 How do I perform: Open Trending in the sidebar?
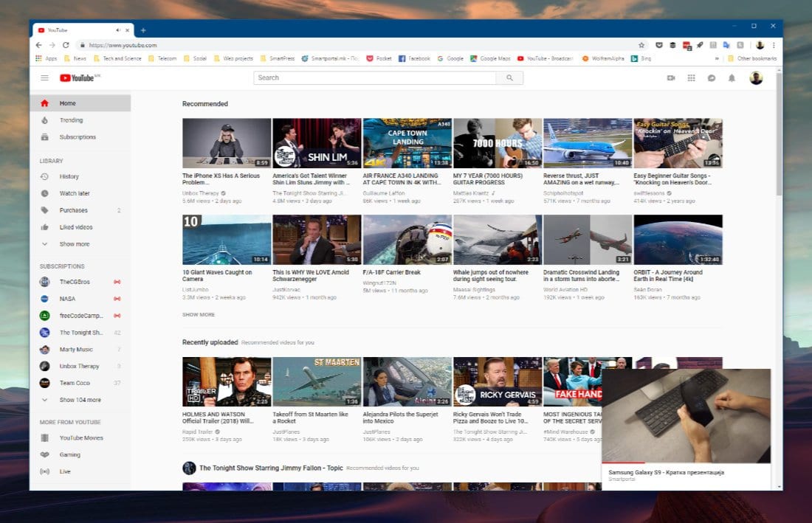[80, 120]
